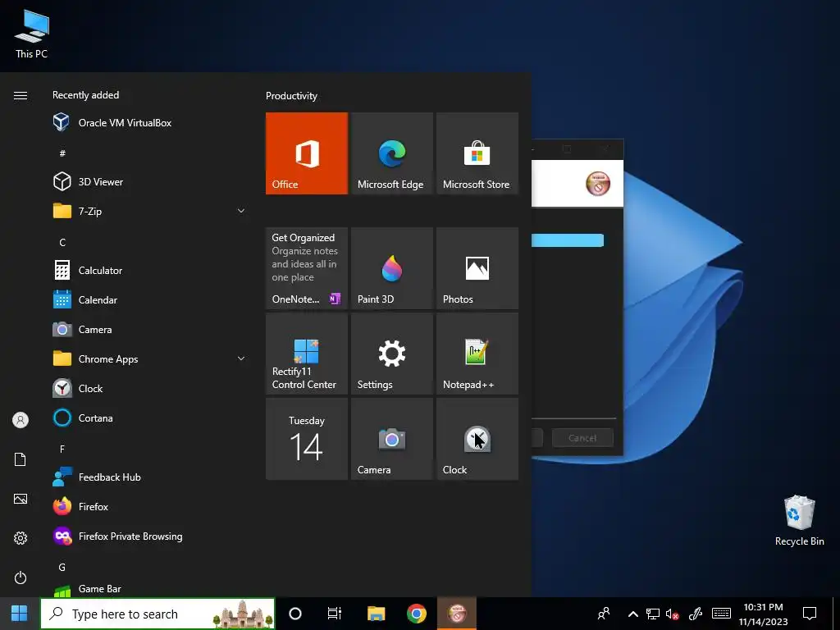Click the Windows Start button
The width and height of the screenshot is (840, 630).
click(20, 614)
